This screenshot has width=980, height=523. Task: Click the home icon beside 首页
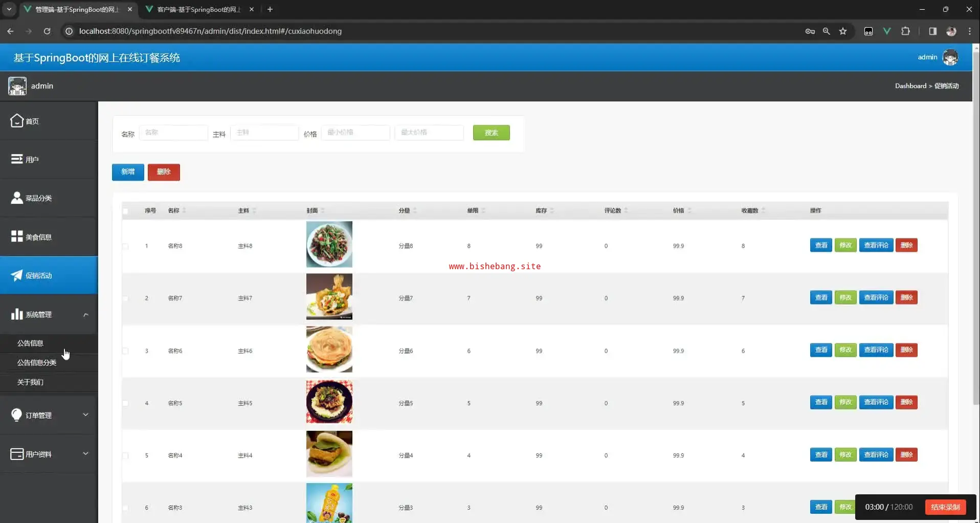pos(16,120)
